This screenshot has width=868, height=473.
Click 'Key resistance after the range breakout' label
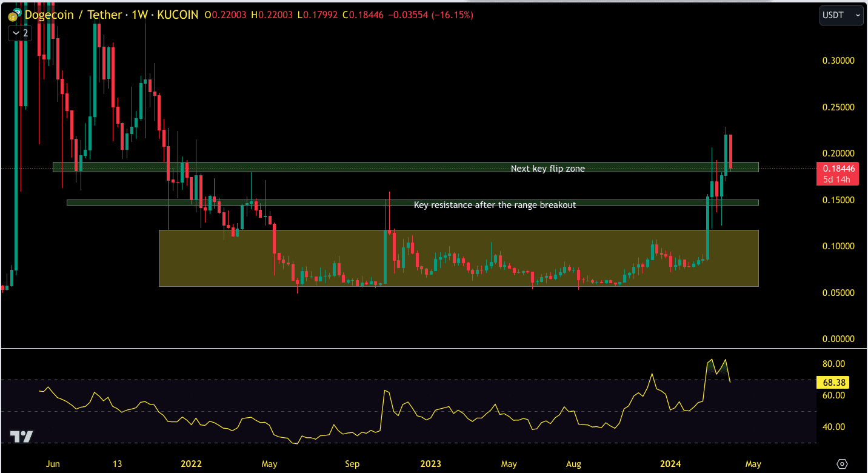[x=495, y=205]
